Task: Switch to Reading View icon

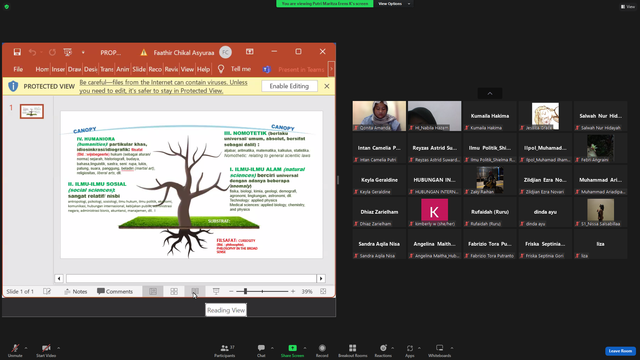Action: (x=195, y=291)
